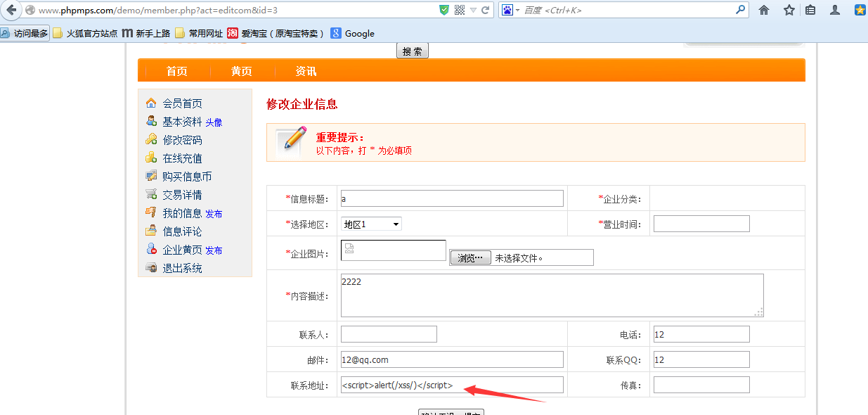Open 在线充值 sidebar link
The image size is (868, 415).
pos(182,158)
